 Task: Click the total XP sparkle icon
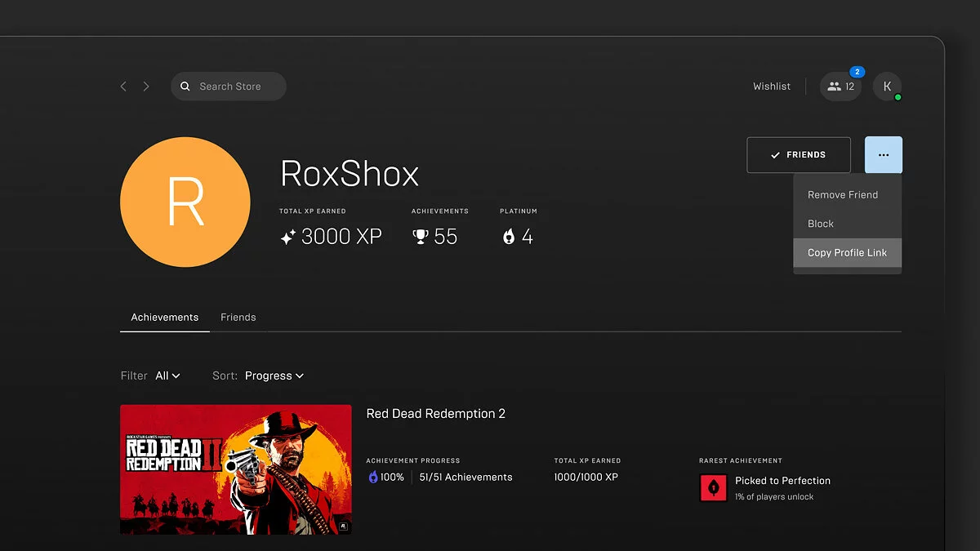[x=287, y=238]
